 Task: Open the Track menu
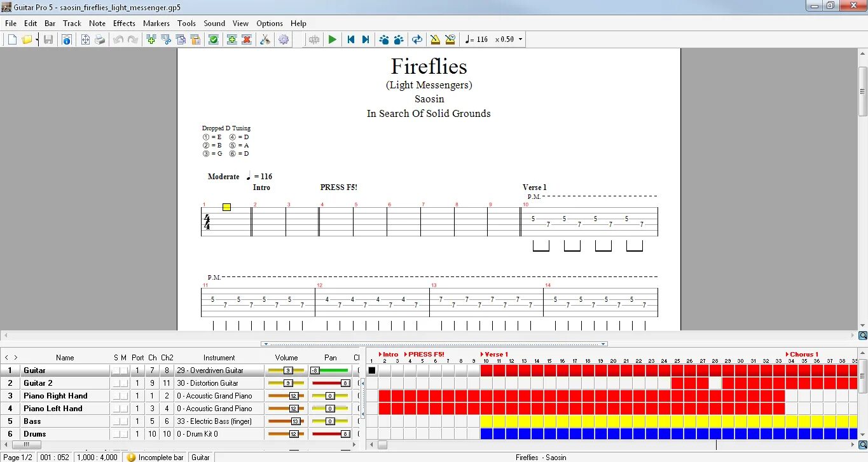tap(72, 24)
